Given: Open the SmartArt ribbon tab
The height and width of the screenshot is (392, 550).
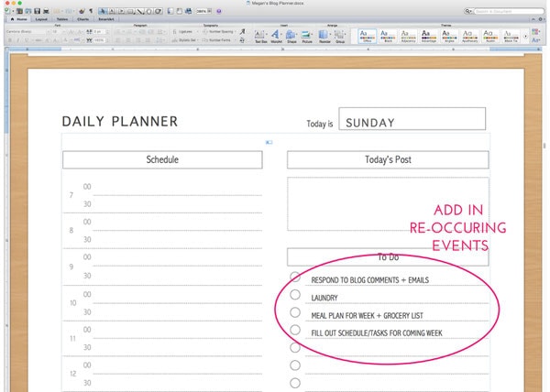Looking at the screenshot, I should (106, 18).
